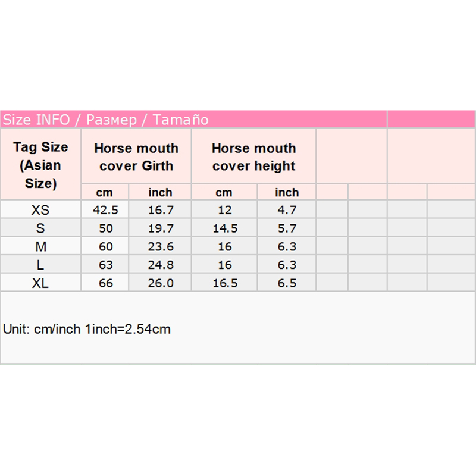This screenshot has width=476, height=476.
Task: Click the Horse mouth cover height header
Action: pyautogui.click(x=253, y=157)
